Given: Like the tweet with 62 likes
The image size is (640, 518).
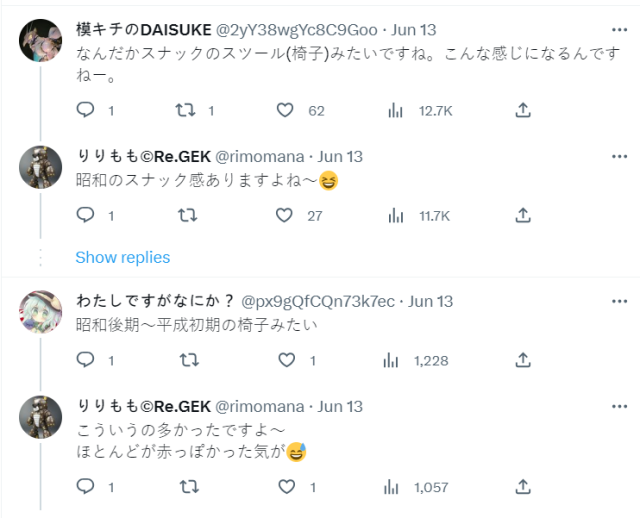Looking at the screenshot, I should pyautogui.click(x=285, y=111).
